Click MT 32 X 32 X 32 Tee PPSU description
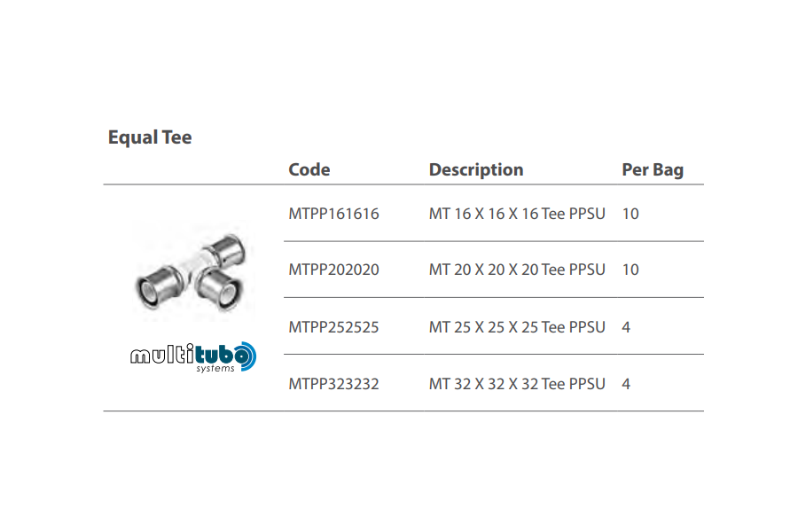This screenshot has width=798, height=532. (x=517, y=384)
